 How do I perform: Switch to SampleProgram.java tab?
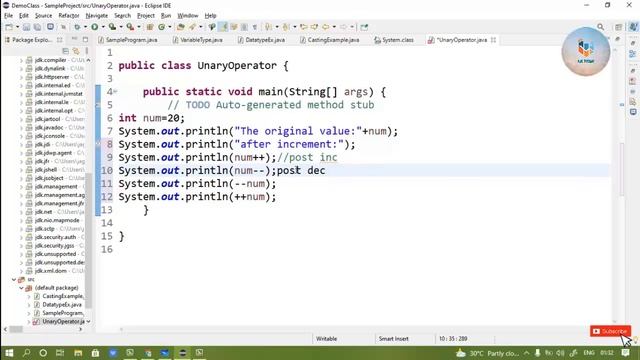pyautogui.click(x=128, y=40)
